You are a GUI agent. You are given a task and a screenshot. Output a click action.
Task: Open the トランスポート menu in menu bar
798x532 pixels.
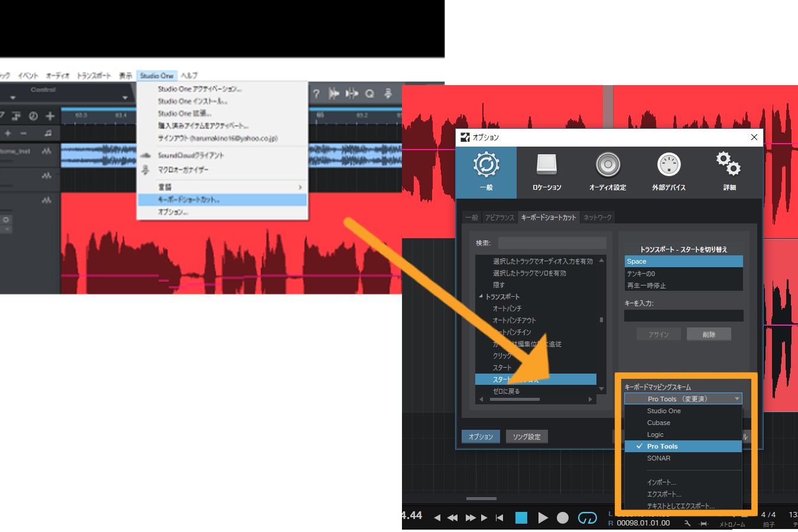click(x=94, y=76)
